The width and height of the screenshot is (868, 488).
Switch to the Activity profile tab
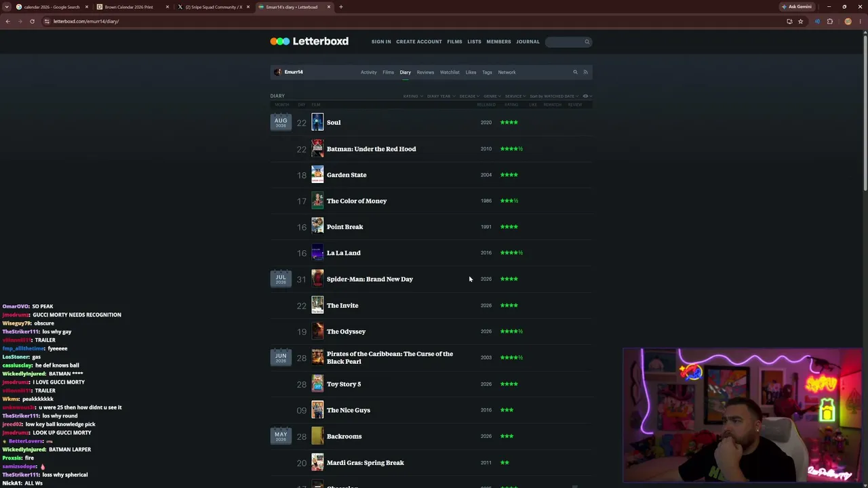click(x=368, y=72)
